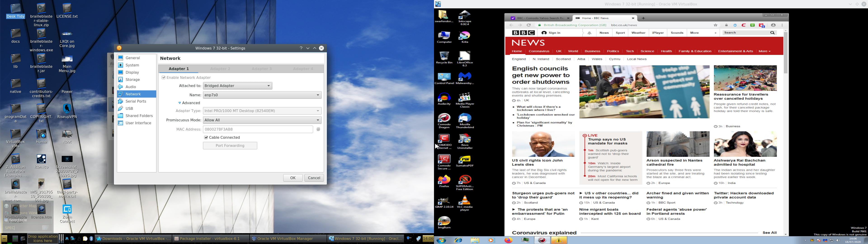868x244 pixels.
Task: Open RiseupVPN desktop icon
Action: click(67, 108)
